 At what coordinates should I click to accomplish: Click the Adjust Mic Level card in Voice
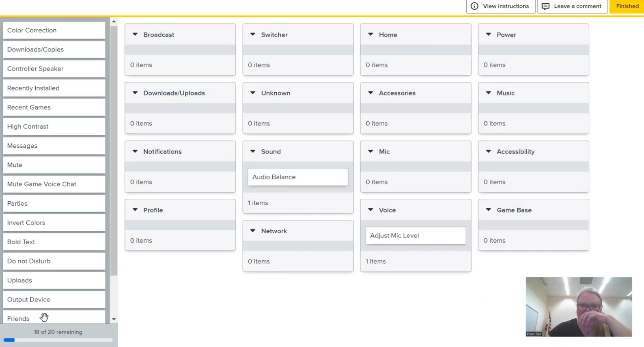[416, 235]
